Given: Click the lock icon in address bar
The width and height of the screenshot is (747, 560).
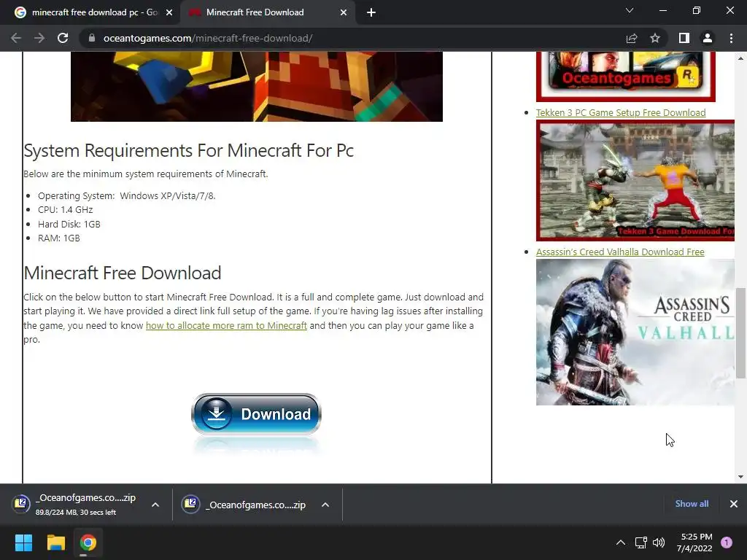Looking at the screenshot, I should tap(92, 38).
